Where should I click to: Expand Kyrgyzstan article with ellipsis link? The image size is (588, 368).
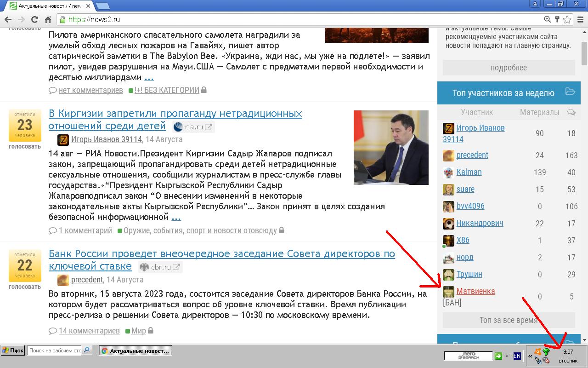tap(176, 217)
